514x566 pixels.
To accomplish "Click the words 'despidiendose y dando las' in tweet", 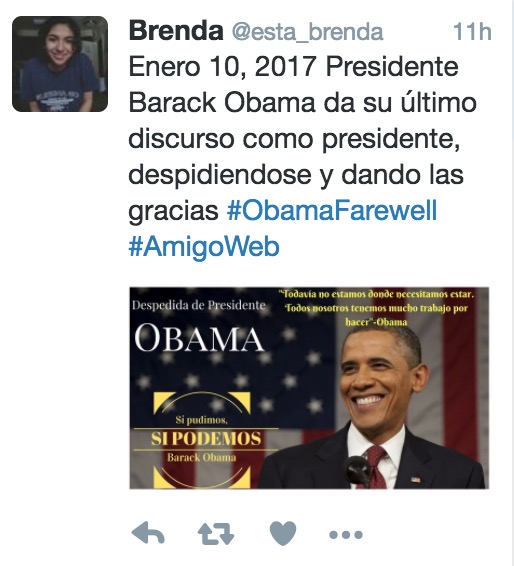I will coord(296,175).
